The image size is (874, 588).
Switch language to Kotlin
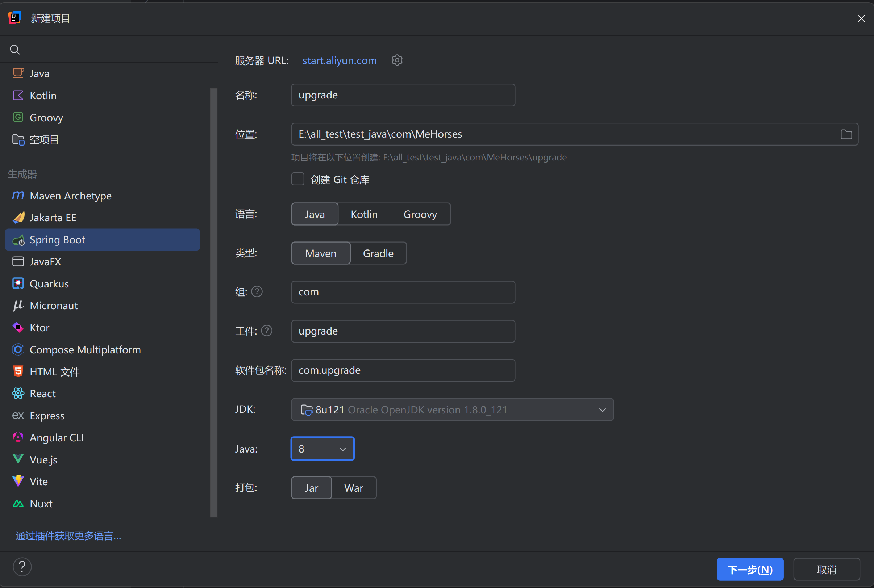364,214
